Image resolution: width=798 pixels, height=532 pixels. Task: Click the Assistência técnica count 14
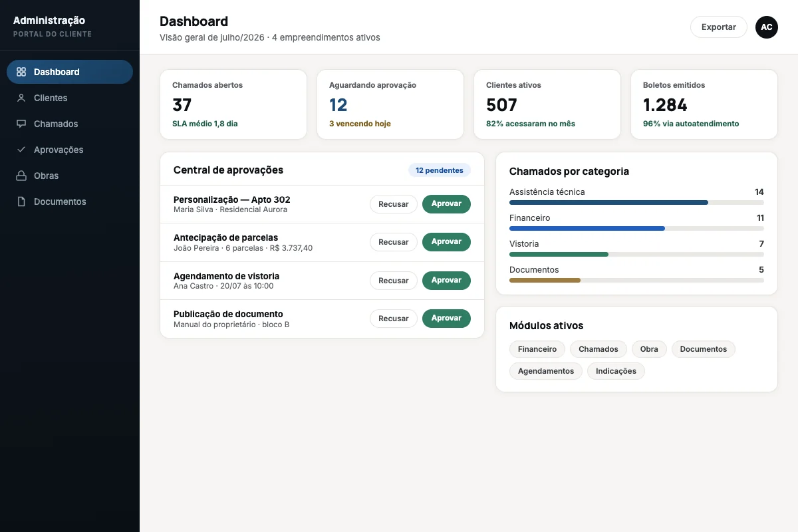click(x=759, y=192)
